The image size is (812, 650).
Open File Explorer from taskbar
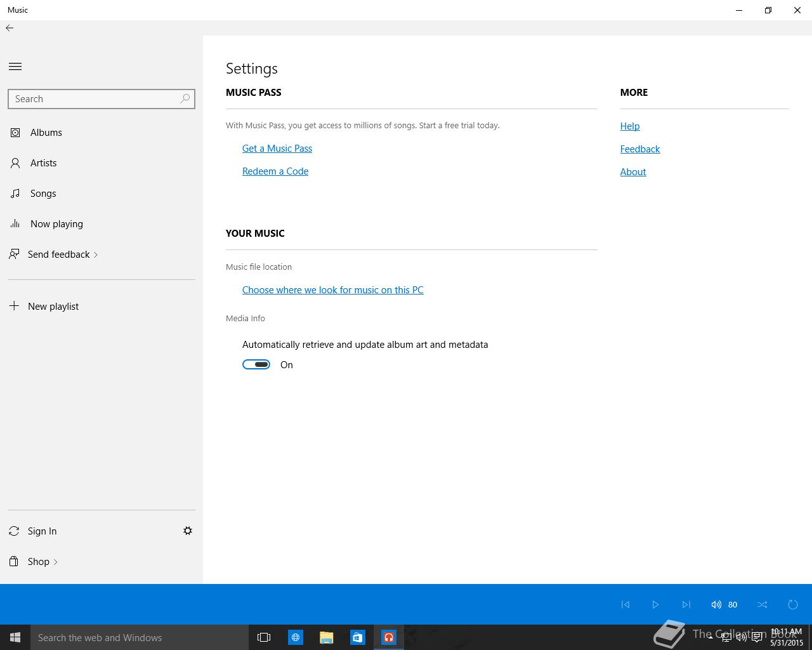point(327,637)
